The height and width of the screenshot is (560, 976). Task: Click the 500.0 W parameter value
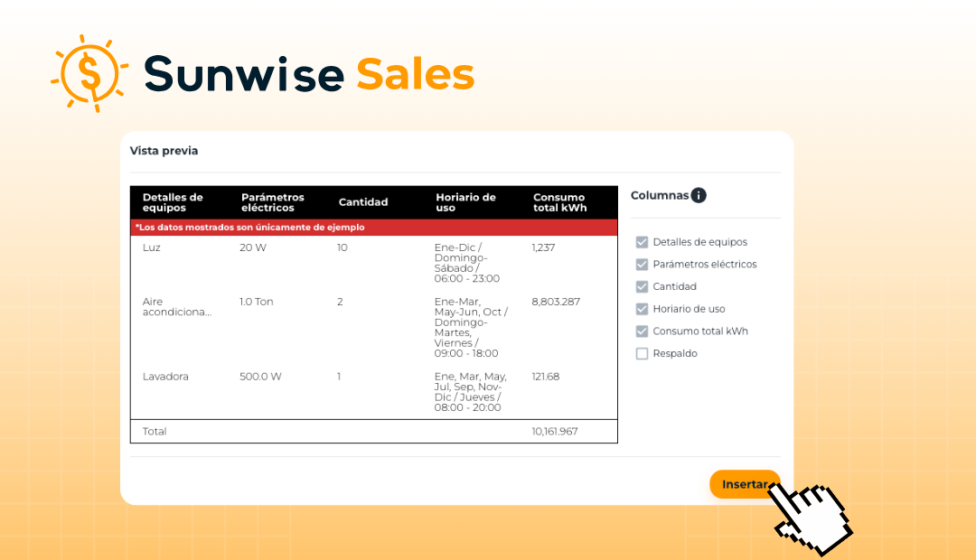[x=260, y=377]
